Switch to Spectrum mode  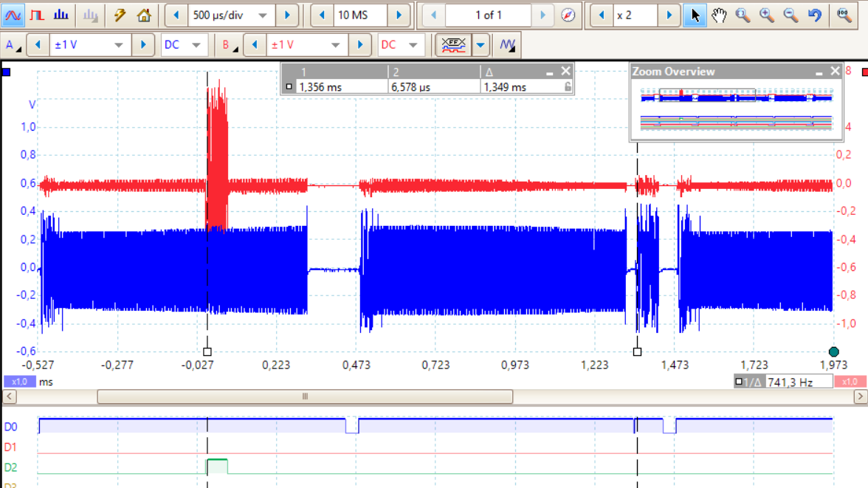61,15
